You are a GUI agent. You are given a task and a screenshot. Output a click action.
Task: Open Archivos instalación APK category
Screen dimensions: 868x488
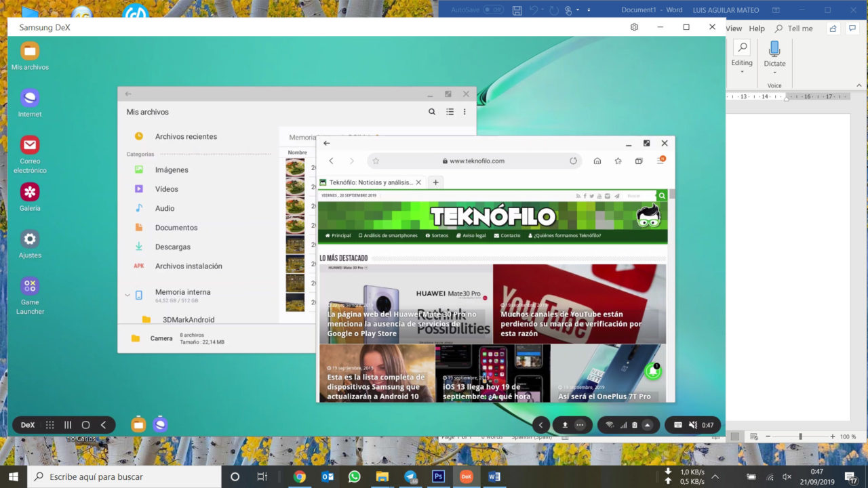point(189,266)
